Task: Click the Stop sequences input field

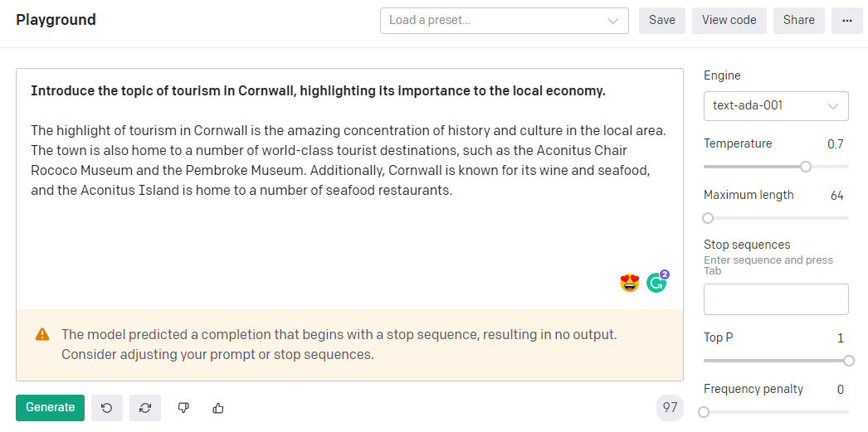Action: (776, 299)
